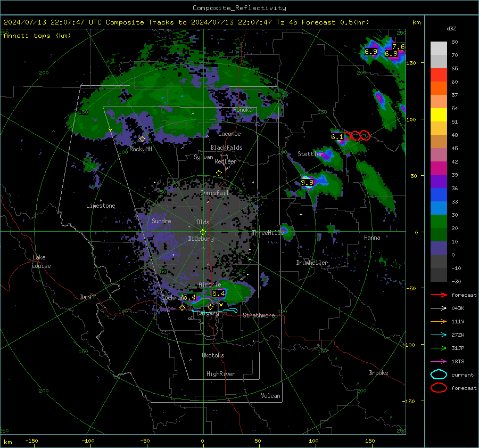The width and height of the screenshot is (479, 448).
Task: Click the Airdrie city label
Action: [210, 284]
